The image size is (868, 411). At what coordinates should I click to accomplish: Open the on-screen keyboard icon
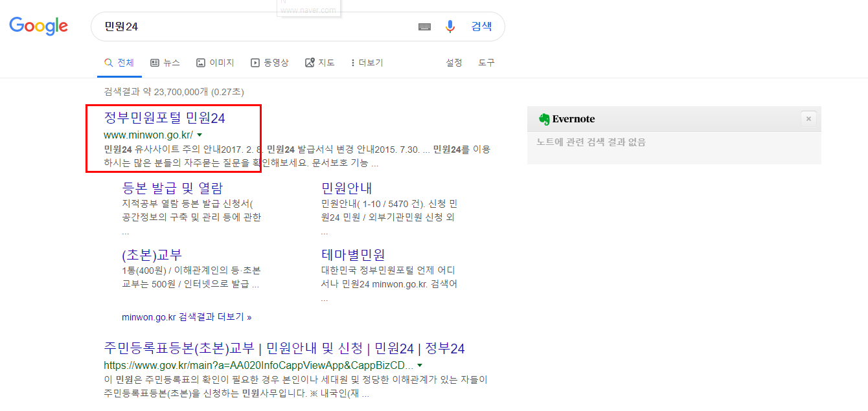coord(424,27)
